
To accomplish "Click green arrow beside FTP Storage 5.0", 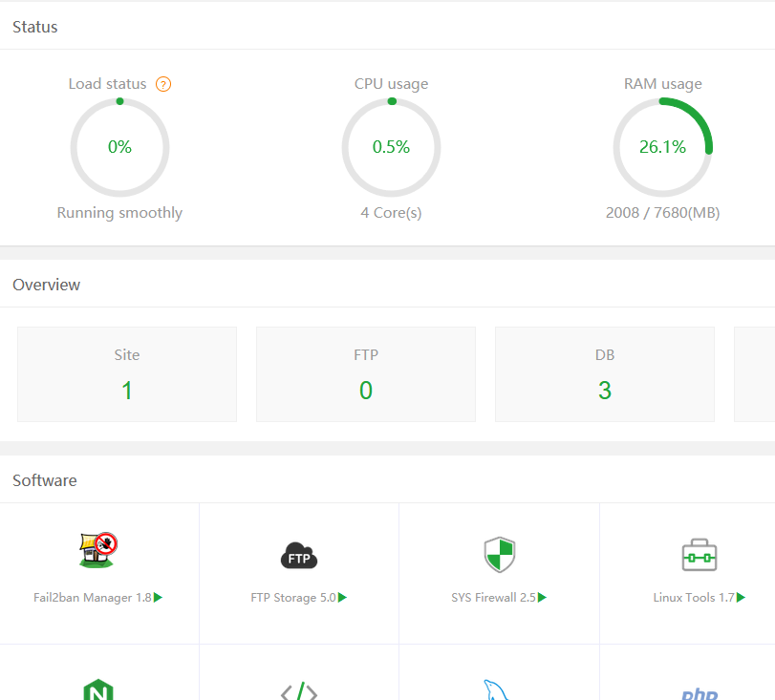I will tap(343, 598).
